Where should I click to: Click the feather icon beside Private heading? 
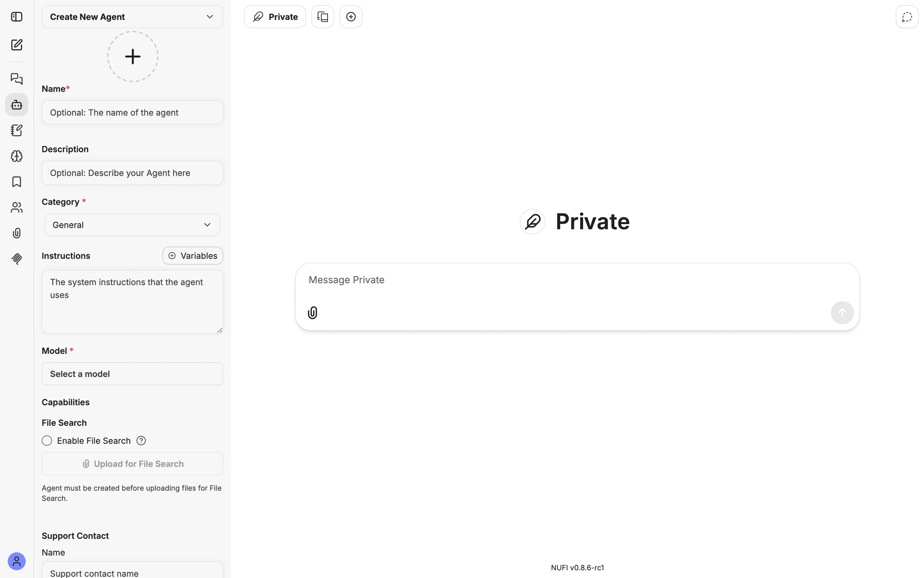pyautogui.click(x=532, y=221)
